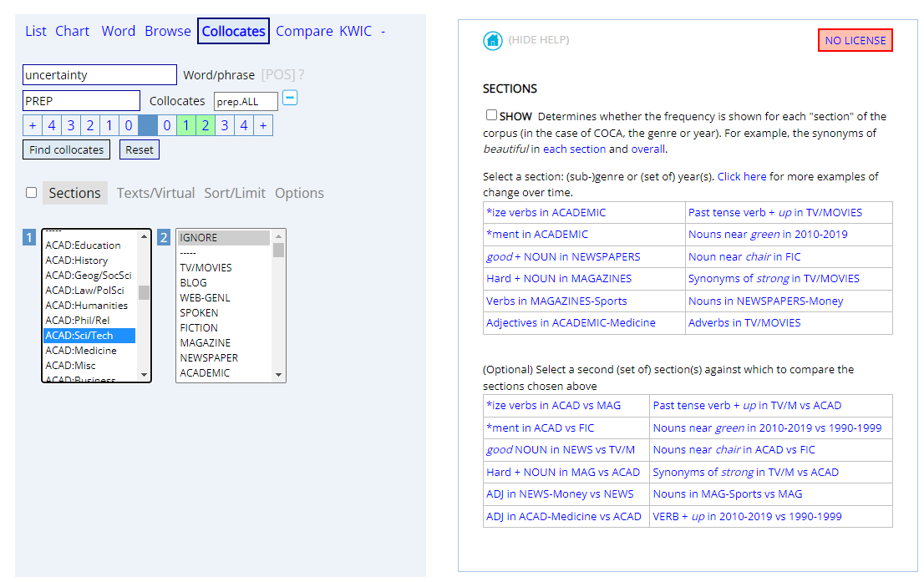Image resolution: width=924 pixels, height=582 pixels.
Task: Switch to the Word tab
Action: coord(119,31)
